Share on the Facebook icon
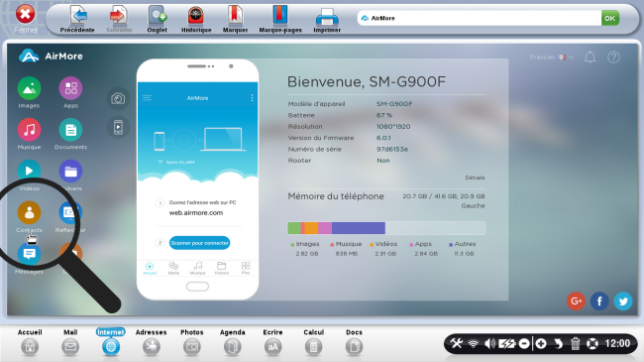The height and width of the screenshot is (362, 644). tap(599, 302)
